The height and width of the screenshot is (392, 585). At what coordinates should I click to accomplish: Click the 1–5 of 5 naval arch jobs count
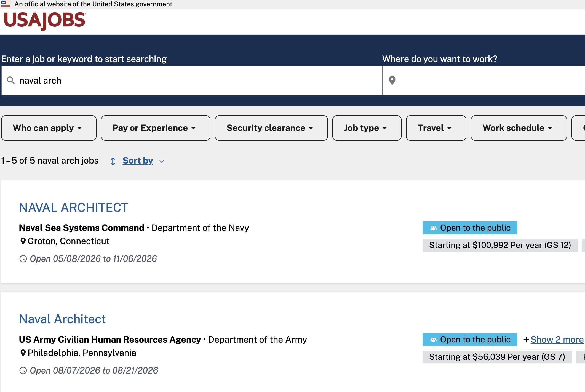50,161
